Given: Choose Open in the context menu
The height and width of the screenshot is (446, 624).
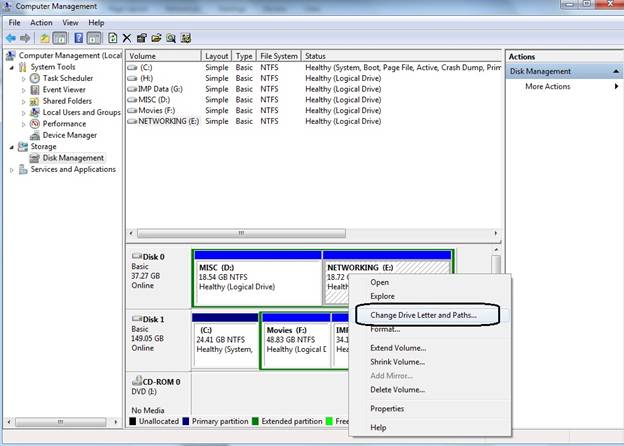Looking at the screenshot, I should [379, 282].
